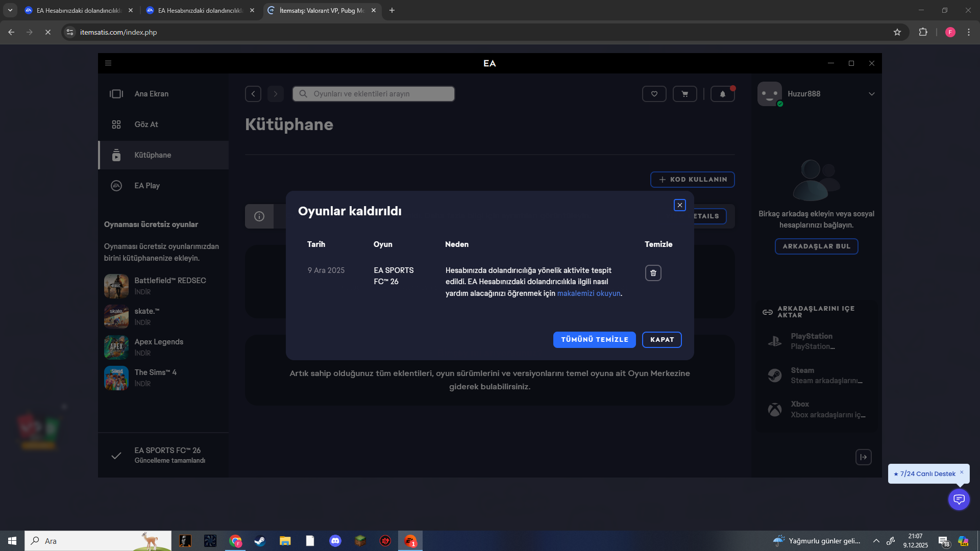Open File Explorer from the taskbar
This screenshot has height=551, width=980.
click(285, 541)
